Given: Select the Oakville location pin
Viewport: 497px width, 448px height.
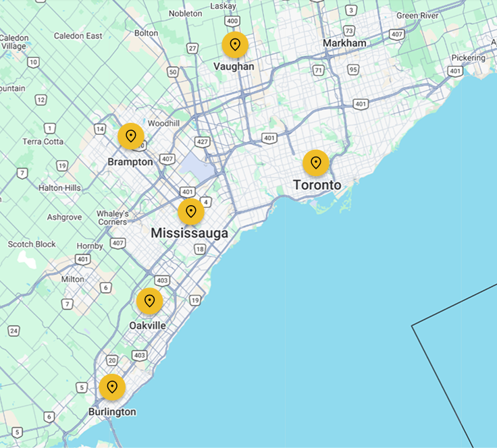Looking at the screenshot, I should 149,300.
